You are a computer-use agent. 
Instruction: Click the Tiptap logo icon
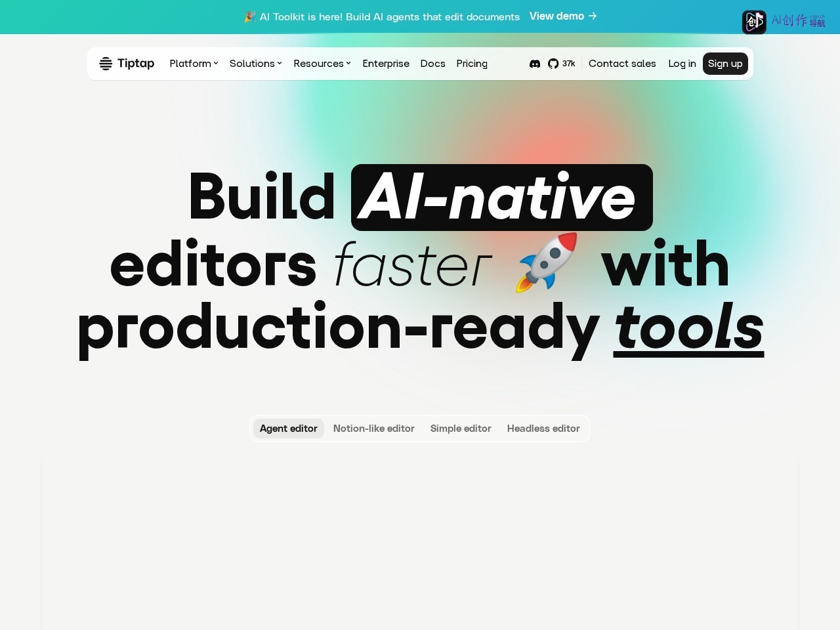(x=106, y=64)
